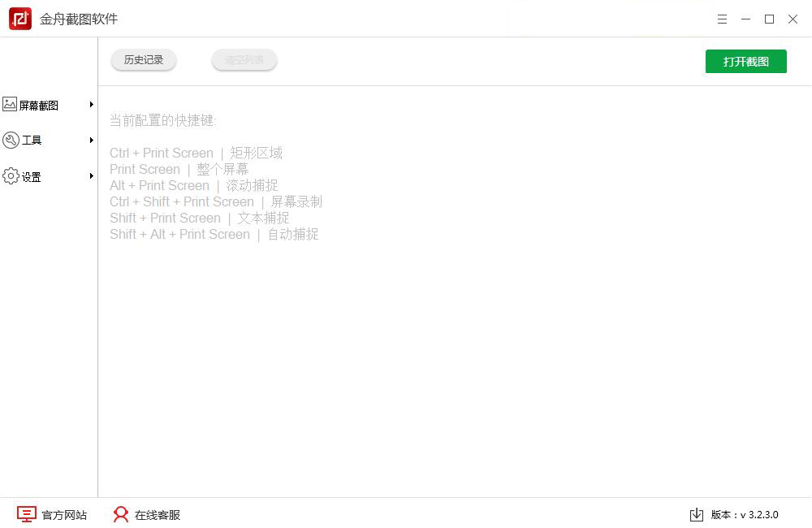The image size is (812, 528).
Task: Expand the 设置 submenu arrow
Action: [x=91, y=176]
